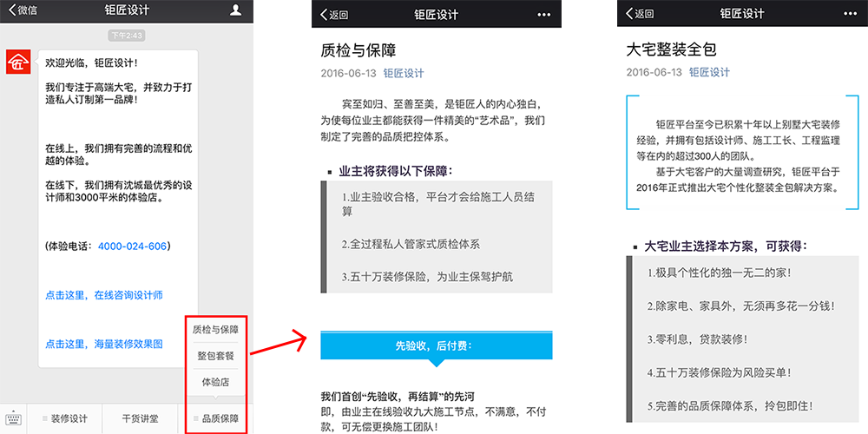Open more options on 质检与保障 page
The height and width of the screenshot is (434, 868).
coord(544,15)
